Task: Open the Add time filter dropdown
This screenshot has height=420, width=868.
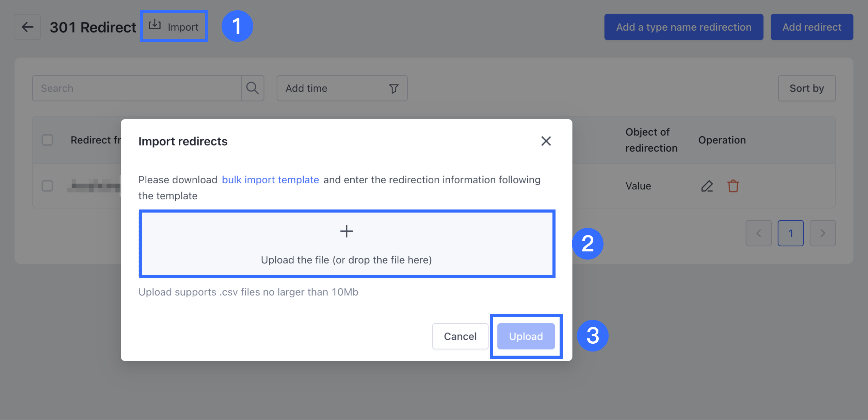Action: coord(342,88)
